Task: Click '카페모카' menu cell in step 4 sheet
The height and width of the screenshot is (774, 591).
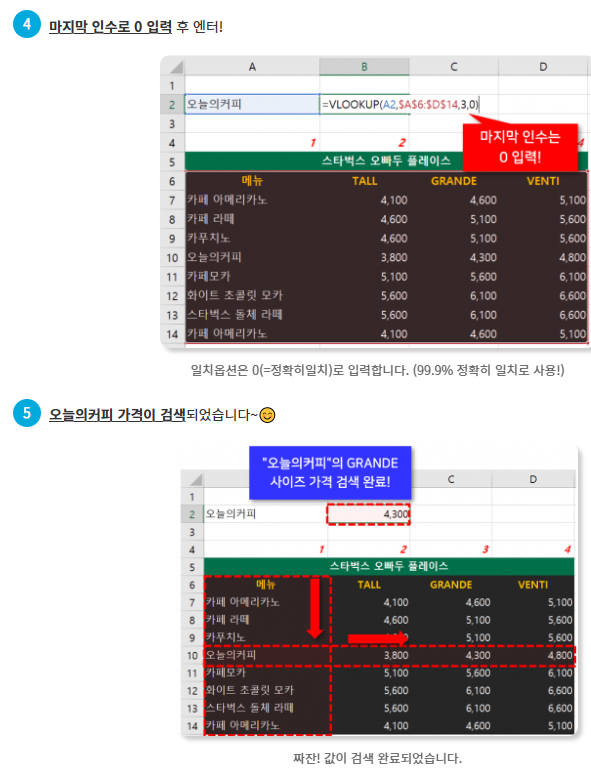Action: tap(252, 276)
